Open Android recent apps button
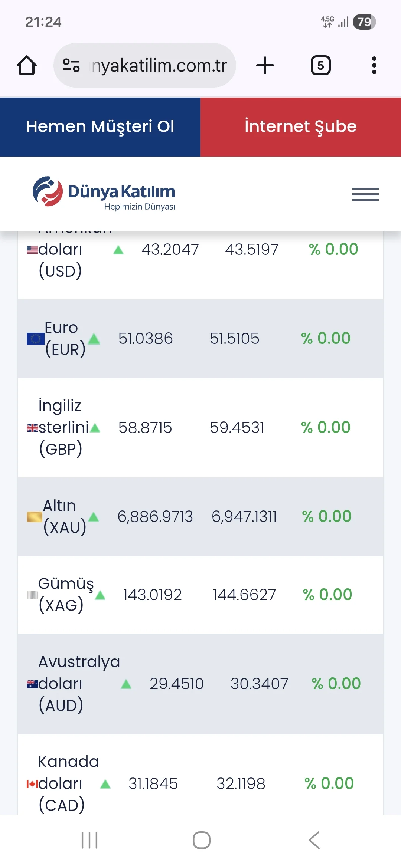The image size is (401, 868). [x=89, y=840]
